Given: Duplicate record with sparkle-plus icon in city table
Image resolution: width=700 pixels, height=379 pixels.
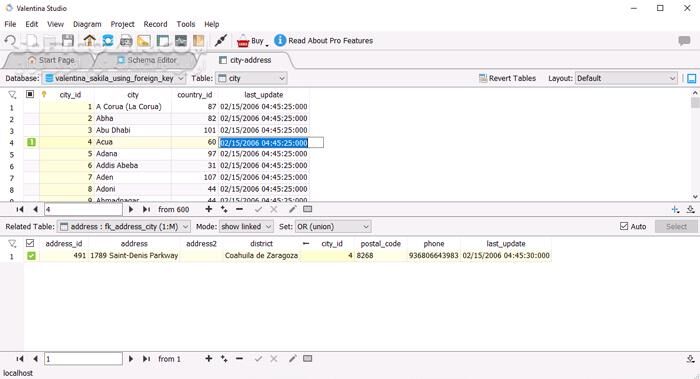Looking at the screenshot, I should coord(224,209).
